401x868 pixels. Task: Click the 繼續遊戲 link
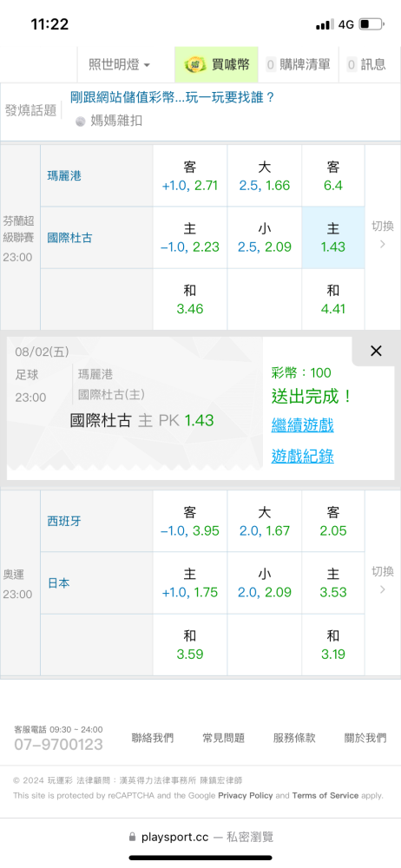click(x=302, y=425)
